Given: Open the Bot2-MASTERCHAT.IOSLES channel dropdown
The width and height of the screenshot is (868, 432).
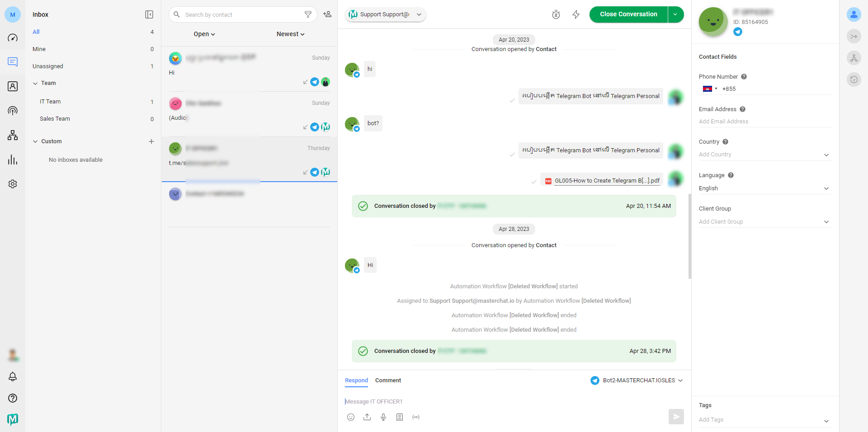Looking at the screenshot, I should point(637,380).
